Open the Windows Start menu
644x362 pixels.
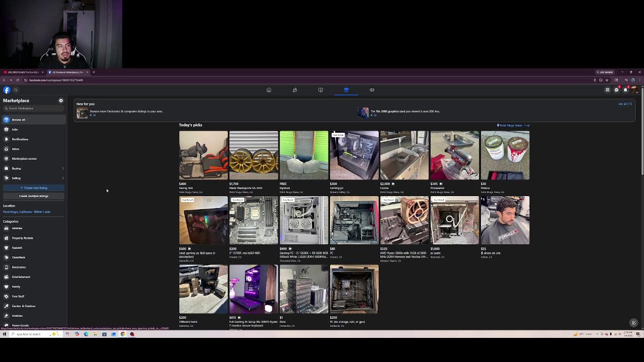[4, 334]
